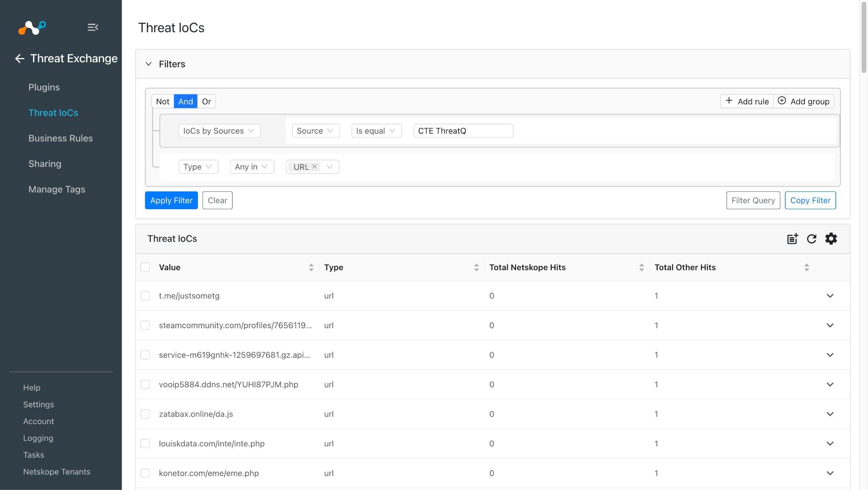Open table column settings gear
This screenshot has height=490, width=868.
831,239
